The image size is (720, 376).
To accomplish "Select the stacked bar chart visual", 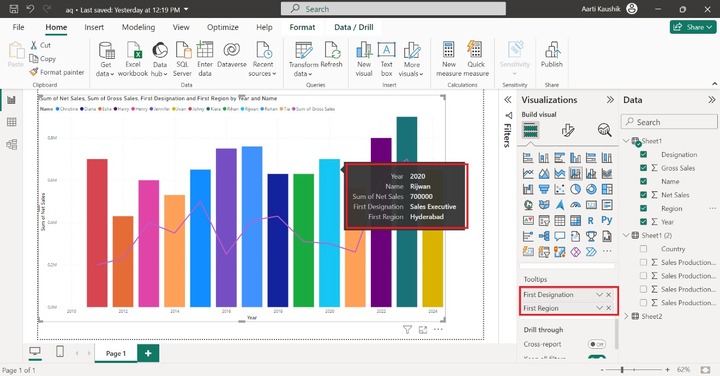I will pos(528,158).
